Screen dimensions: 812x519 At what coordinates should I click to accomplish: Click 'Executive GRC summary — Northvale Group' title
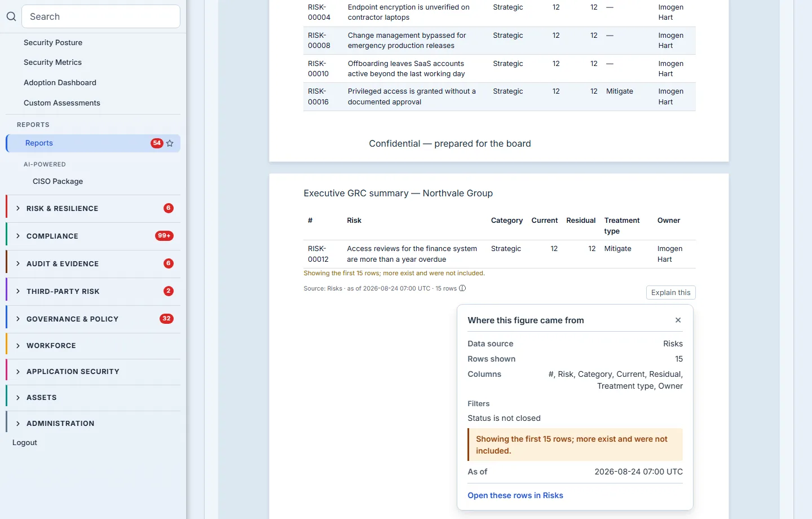[x=398, y=193]
